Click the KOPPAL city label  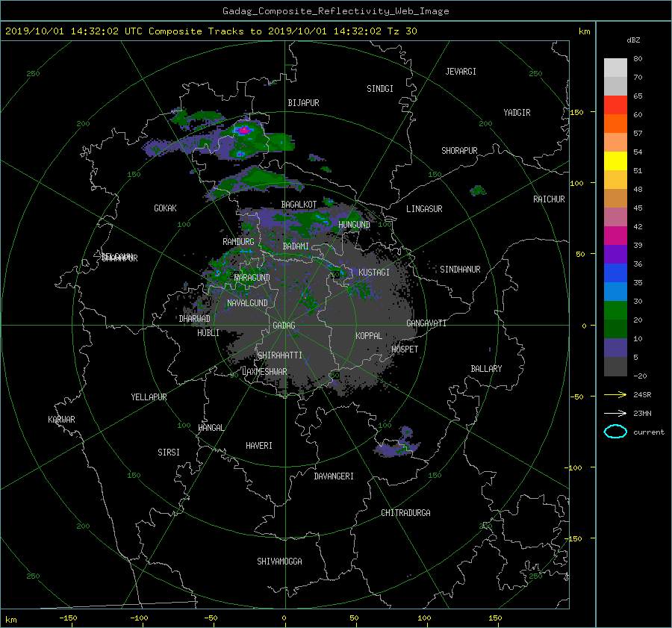click(x=369, y=335)
